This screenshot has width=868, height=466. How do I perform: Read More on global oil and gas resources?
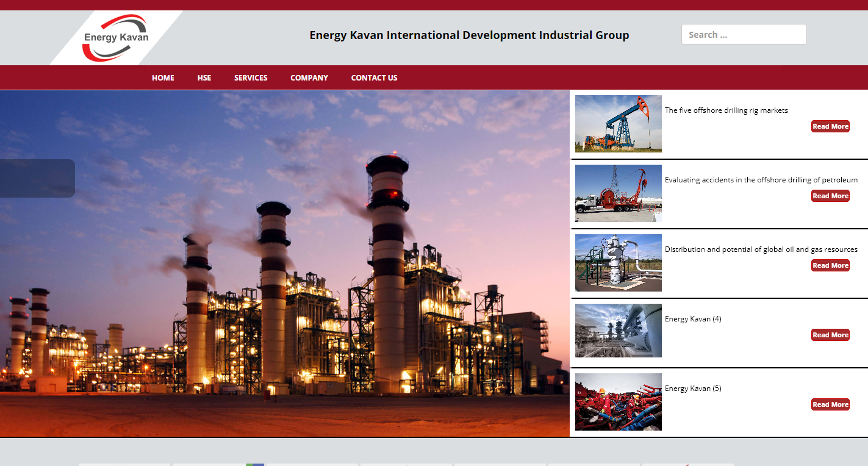coord(830,265)
